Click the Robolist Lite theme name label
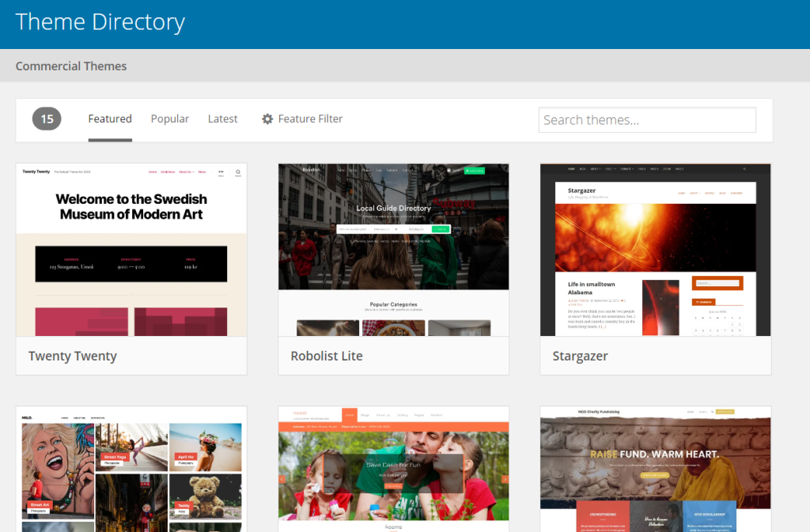This screenshot has height=532, width=810. click(x=327, y=356)
